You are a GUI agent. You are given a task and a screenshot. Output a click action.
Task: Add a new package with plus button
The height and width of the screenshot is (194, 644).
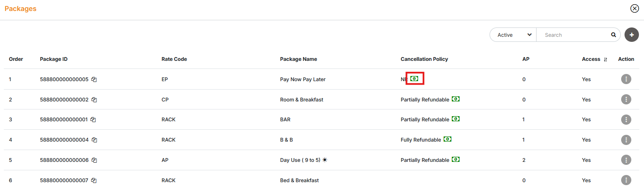coord(631,35)
